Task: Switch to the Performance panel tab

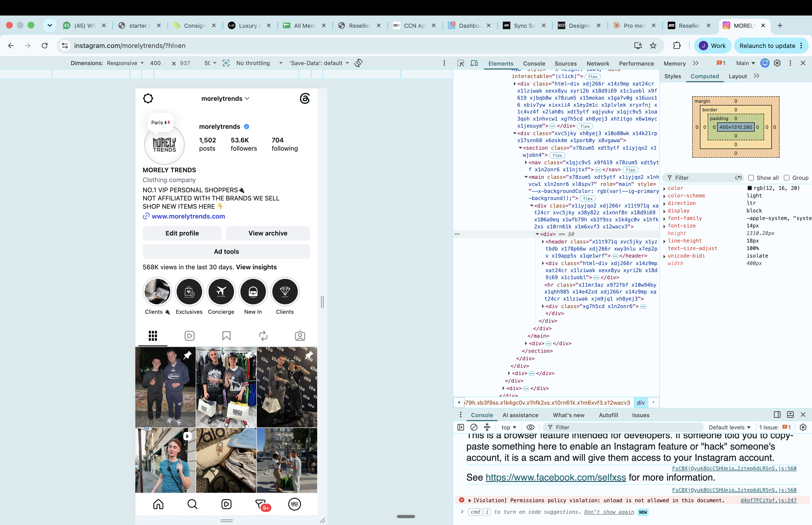Action: click(636, 63)
